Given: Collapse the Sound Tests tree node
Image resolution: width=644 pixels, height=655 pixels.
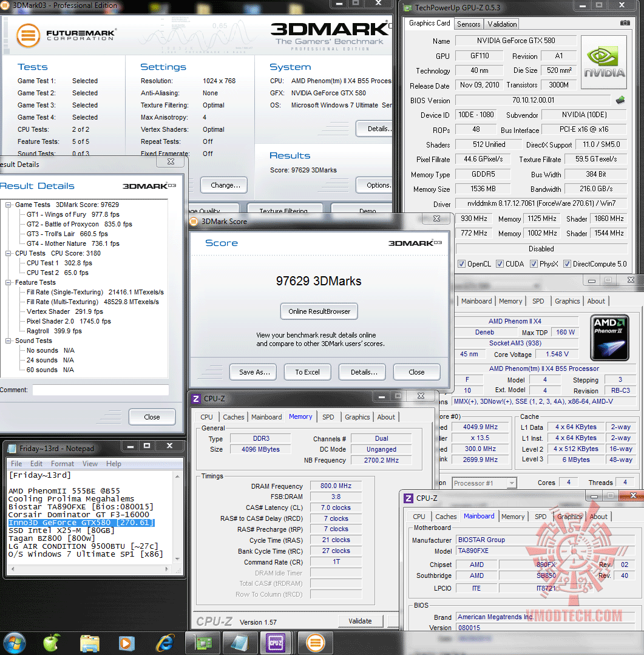Looking at the screenshot, I should click(x=8, y=341).
